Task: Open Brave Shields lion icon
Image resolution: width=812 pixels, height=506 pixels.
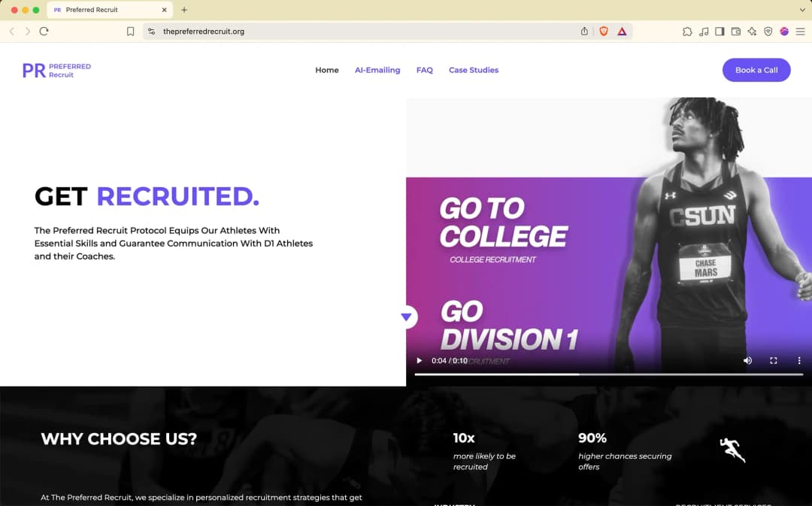Action: [603, 31]
